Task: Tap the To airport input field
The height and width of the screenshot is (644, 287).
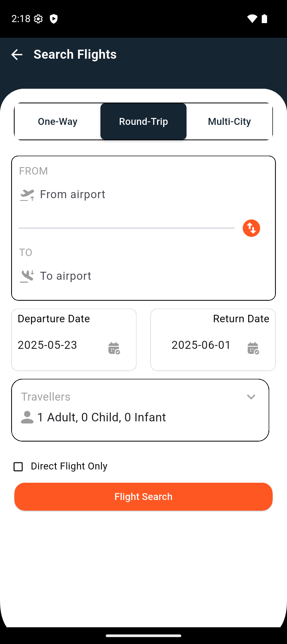Action: point(128,276)
